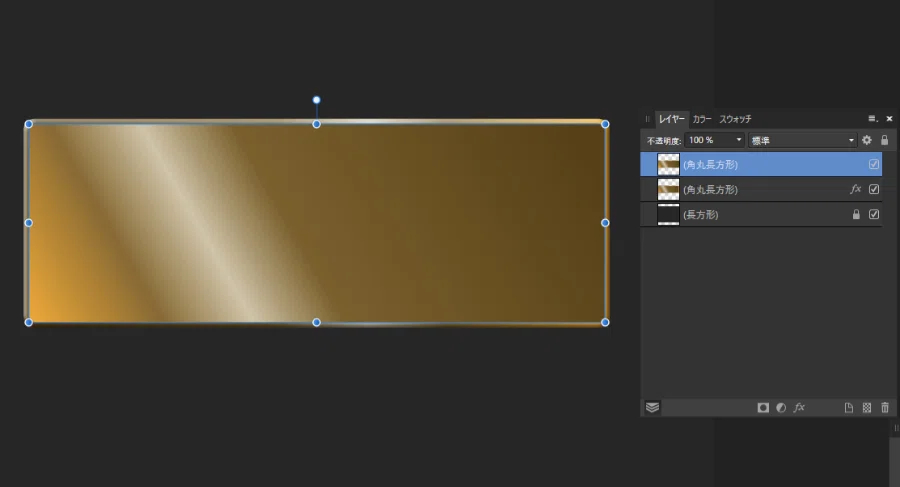Click thumbnail of highlighted 角丸長方形 layer
The width and height of the screenshot is (900, 487).
(668, 164)
